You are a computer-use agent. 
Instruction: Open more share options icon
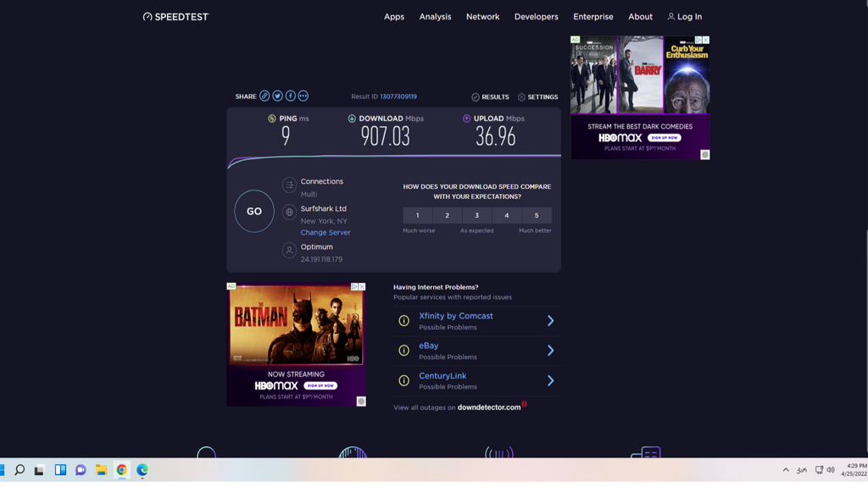click(303, 96)
